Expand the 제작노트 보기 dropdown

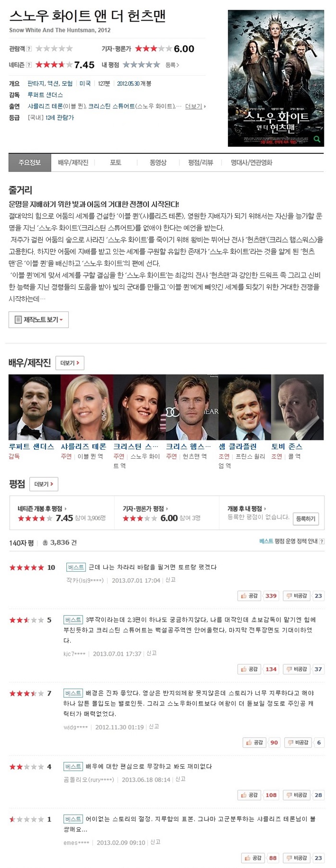[x=38, y=320]
